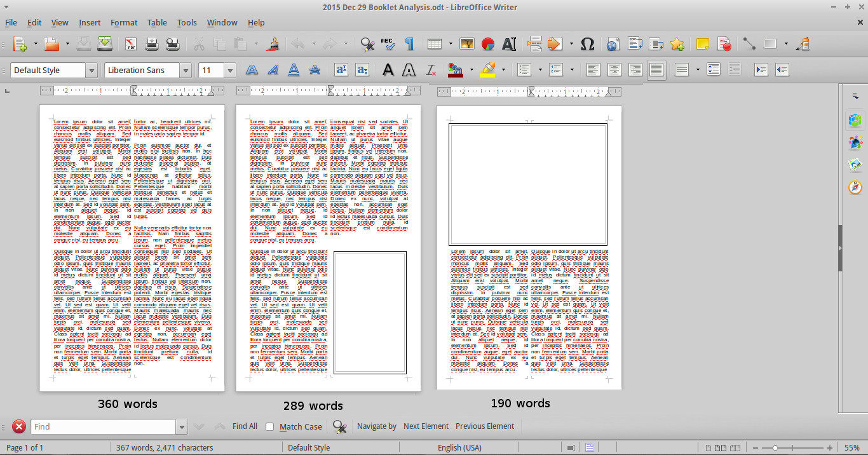Open the Tools menu

(187, 22)
